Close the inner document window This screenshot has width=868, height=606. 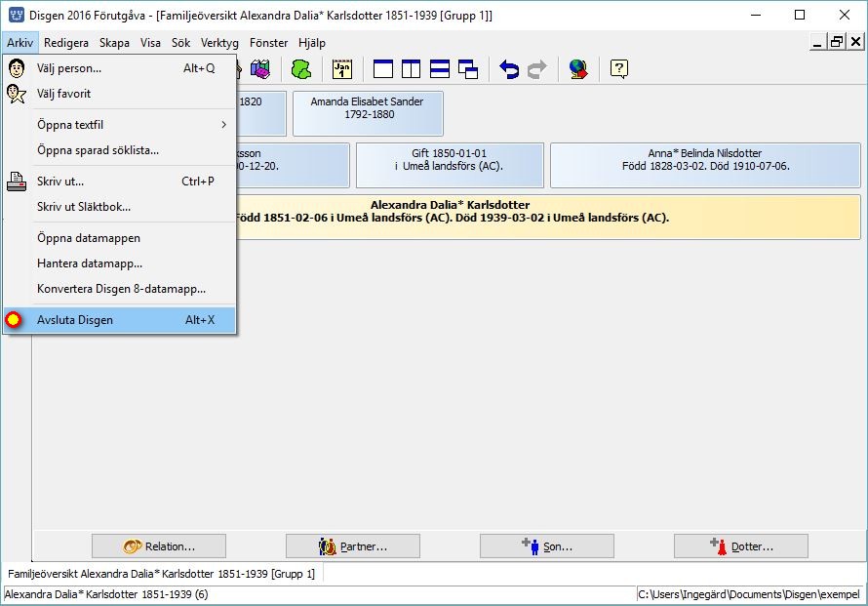pyautogui.click(x=855, y=42)
